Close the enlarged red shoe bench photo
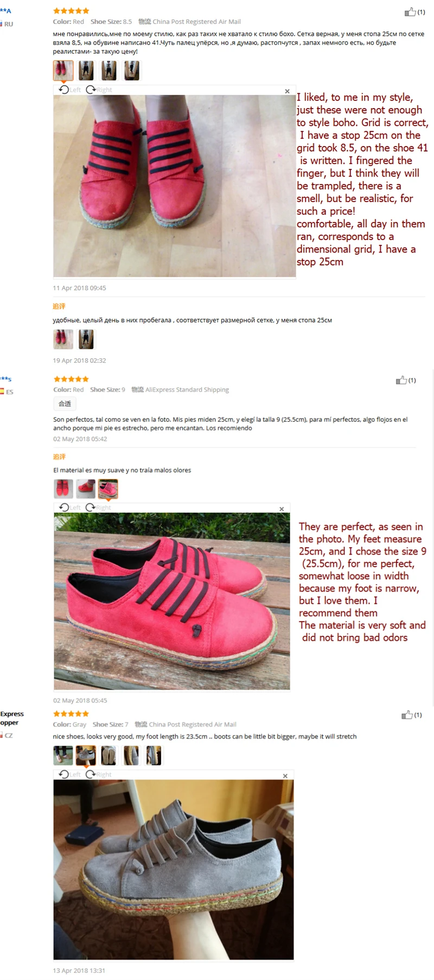 click(x=282, y=509)
